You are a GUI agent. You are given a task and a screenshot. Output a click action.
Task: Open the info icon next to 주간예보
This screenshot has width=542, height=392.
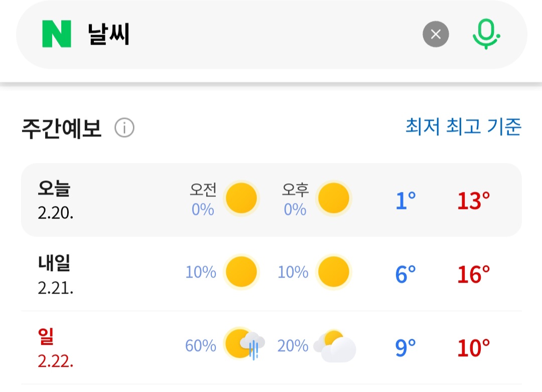click(124, 128)
